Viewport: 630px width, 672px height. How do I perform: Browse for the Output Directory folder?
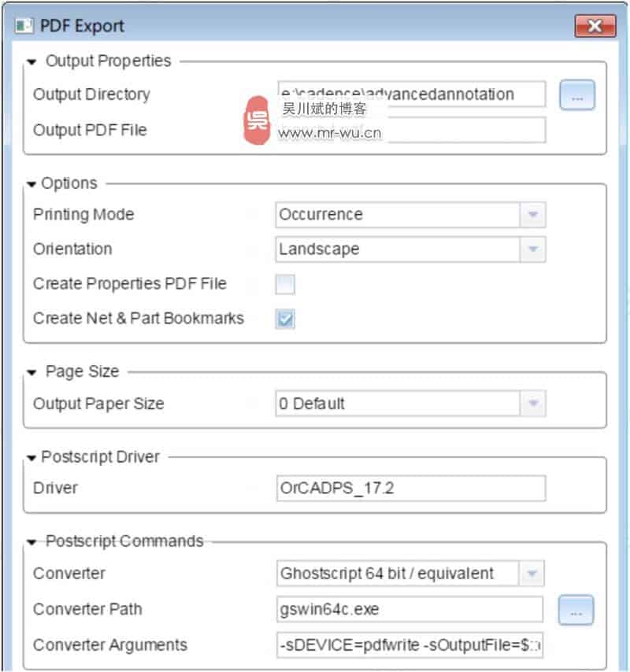pos(577,95)
